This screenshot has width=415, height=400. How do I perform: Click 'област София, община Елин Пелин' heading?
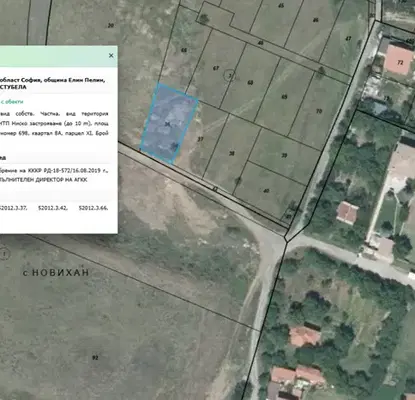pyautogui.click(x=52, y=80)
